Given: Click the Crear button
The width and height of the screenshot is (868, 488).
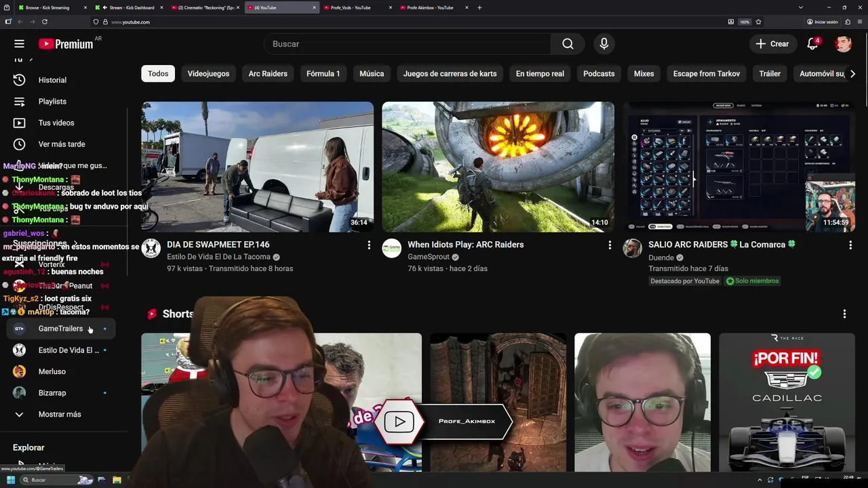Looking at the screenshot, I should click(772, 44).
